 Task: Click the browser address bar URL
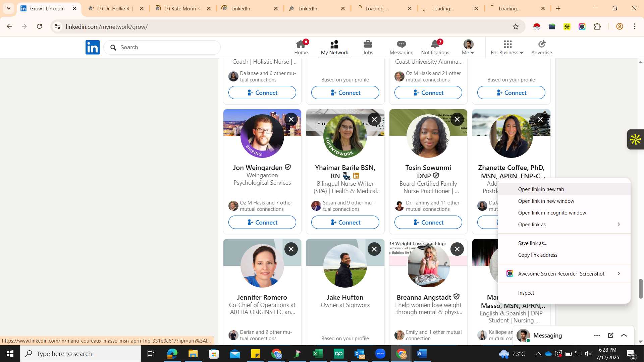click(x=107, y=26)
